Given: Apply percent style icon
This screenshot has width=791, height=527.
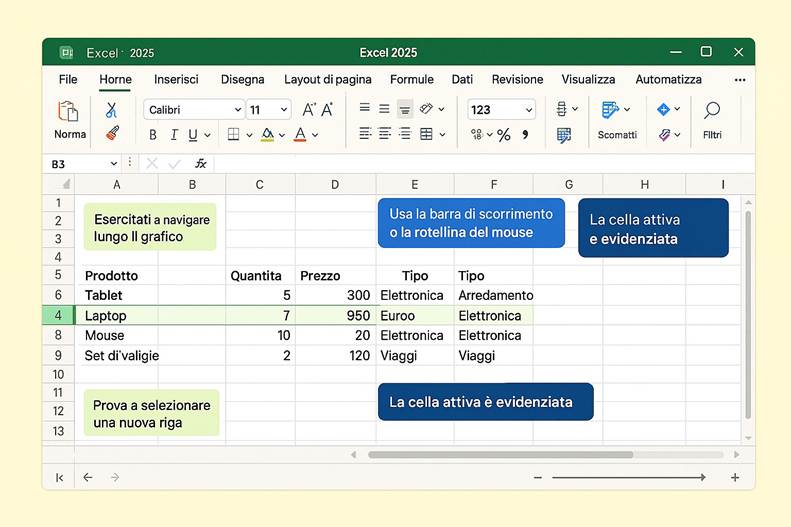Looking at the screenshot, I should click(503, 135).
